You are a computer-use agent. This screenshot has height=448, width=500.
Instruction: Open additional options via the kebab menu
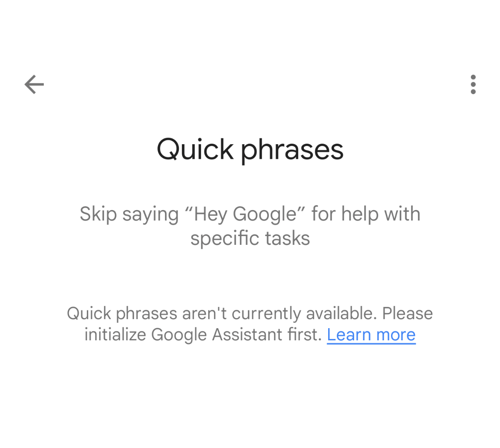tap(473, 84)
